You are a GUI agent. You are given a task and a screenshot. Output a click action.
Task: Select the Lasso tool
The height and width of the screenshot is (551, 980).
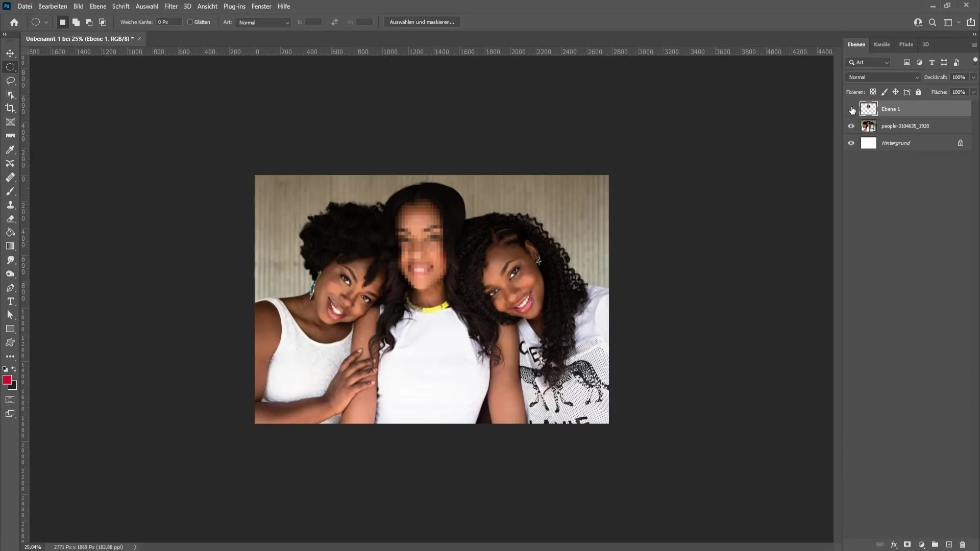point(10,80)
